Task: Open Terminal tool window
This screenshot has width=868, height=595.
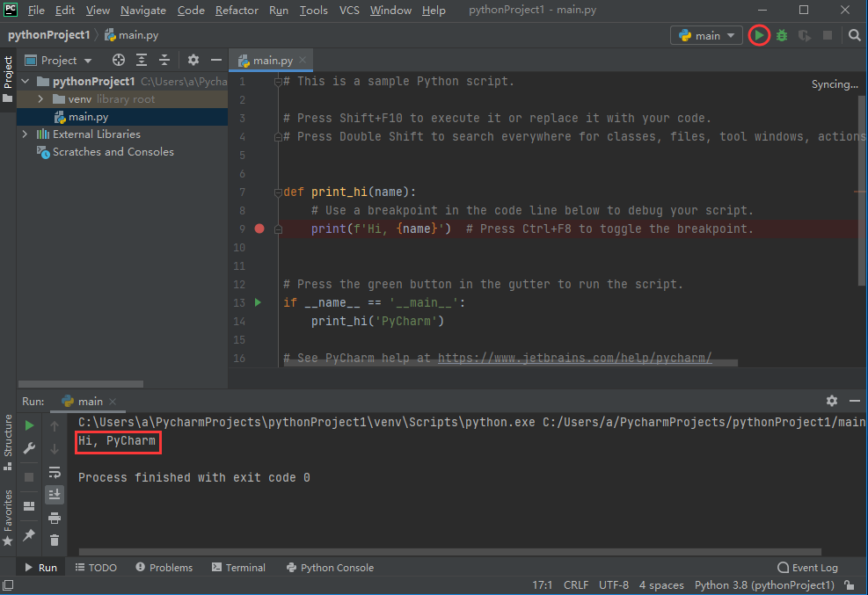Action: [x=238, y=568]
